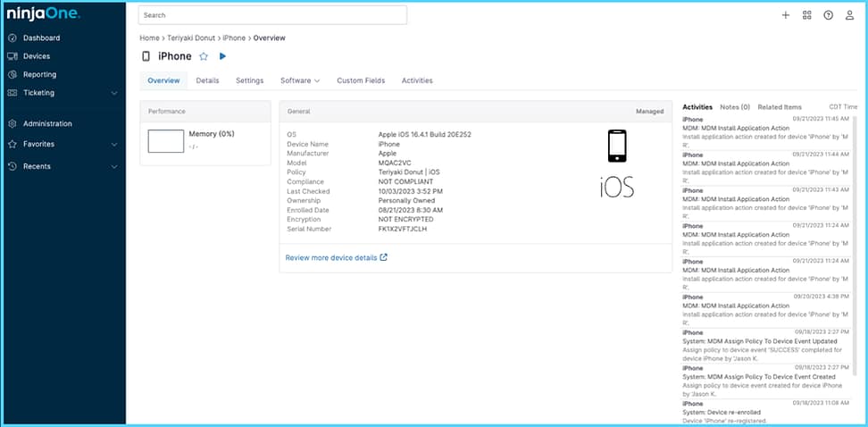868x427 pixels.
Task: Expand the Favorites sidebar section
Action: (x=113, y=144)
